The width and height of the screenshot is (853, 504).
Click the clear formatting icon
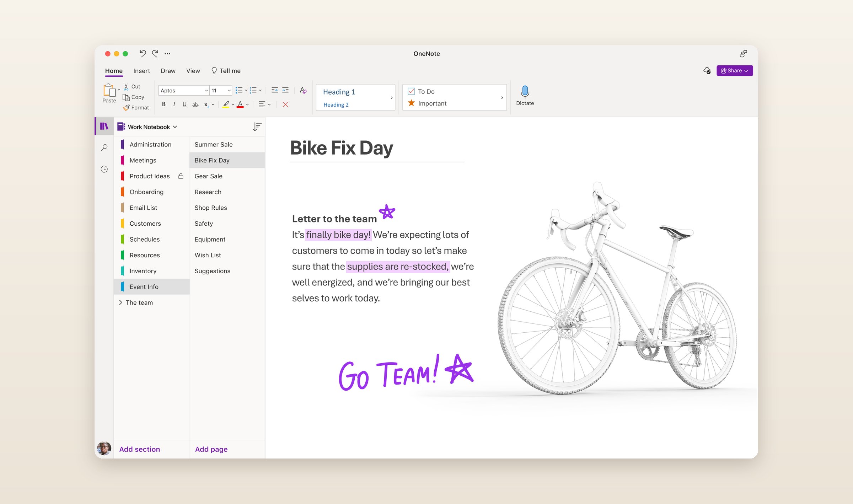[x=303, y=90]
